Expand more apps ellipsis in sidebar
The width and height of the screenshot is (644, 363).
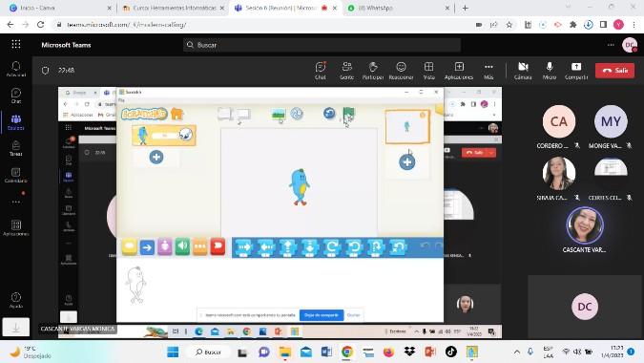pyautogui.click(x=15, y=202)
